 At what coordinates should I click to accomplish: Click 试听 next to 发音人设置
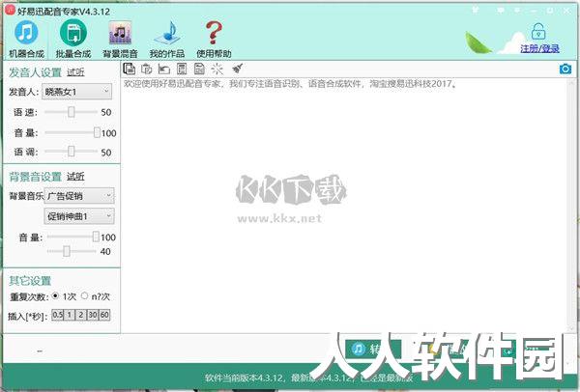75,72
